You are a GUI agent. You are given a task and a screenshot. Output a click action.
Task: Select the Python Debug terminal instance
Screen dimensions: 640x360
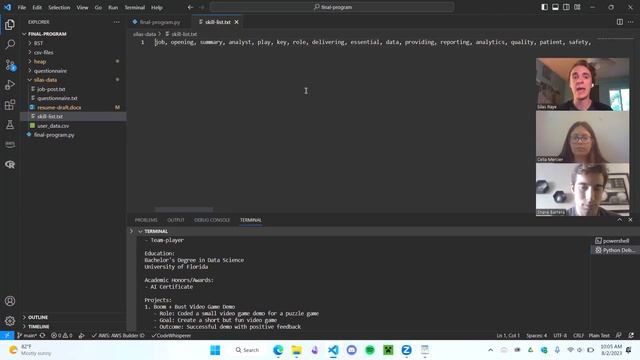pos(615,250)
